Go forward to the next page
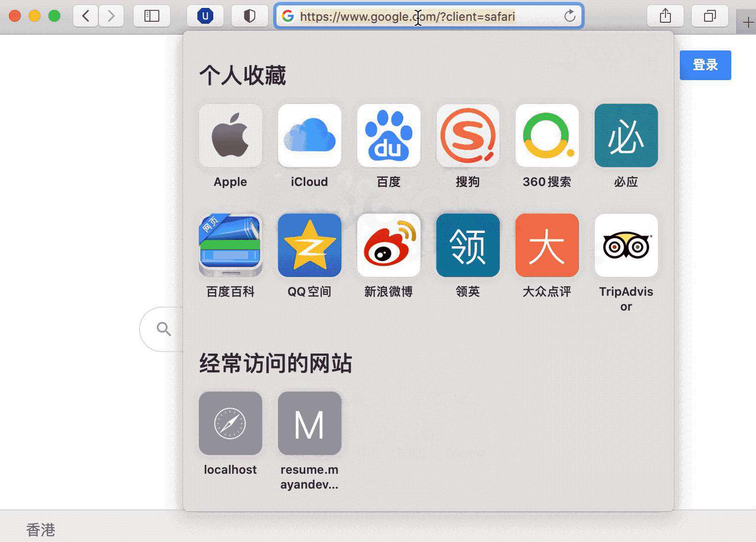This screenshot has height=542, width=756. 111,16
